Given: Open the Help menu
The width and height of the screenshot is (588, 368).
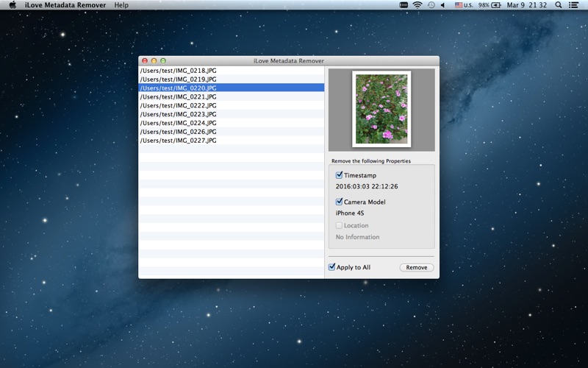Looking at the screenshot, I should [x=121, y=5].
